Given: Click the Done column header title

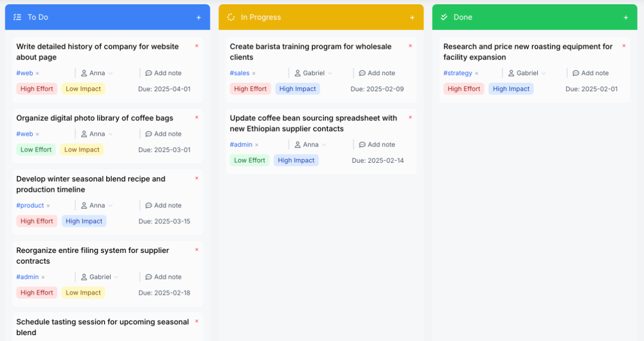Looking at the screenshot, I should (463, 17).
